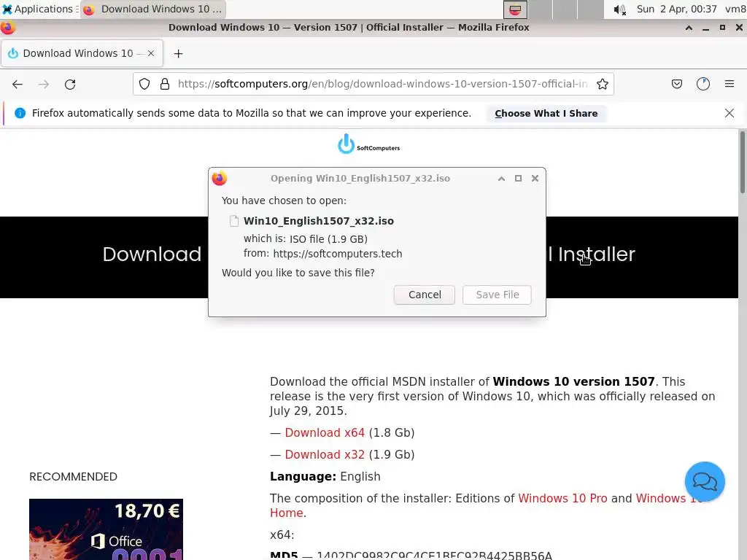Open the Firefox hamburger menu
The height and width of the screenshot is (560, 747).
[x=729, y=84]
